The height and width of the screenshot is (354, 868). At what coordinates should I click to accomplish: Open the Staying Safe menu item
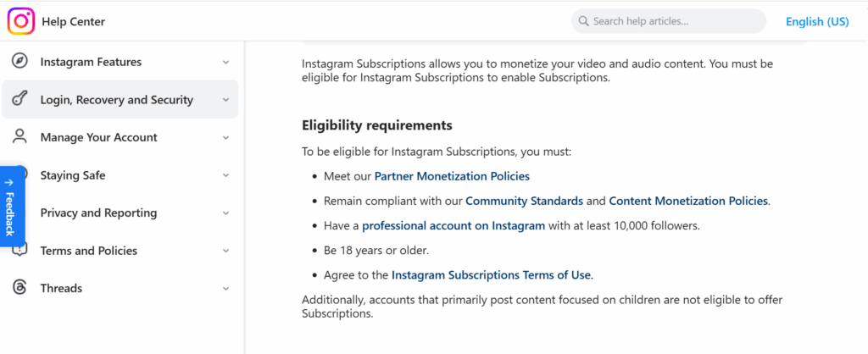click(x=120, y=174)
